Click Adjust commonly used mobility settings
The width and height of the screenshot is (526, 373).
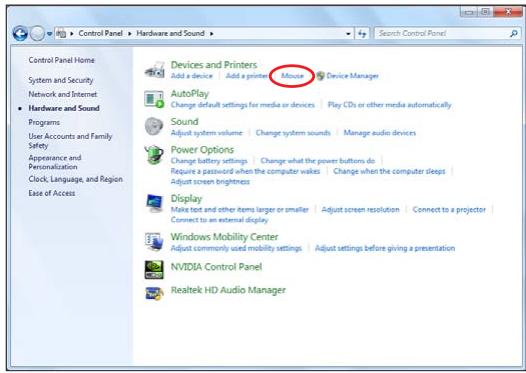tap(236, 248)
